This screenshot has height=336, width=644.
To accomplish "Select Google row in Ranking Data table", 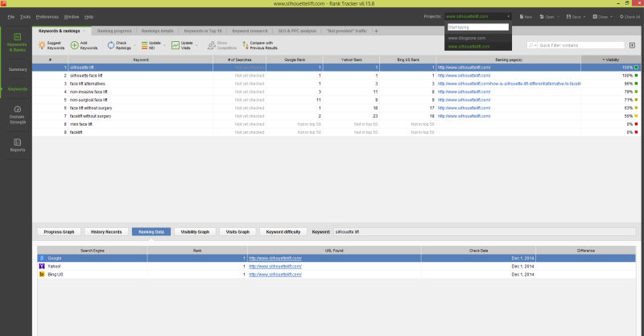I will 336,259.
